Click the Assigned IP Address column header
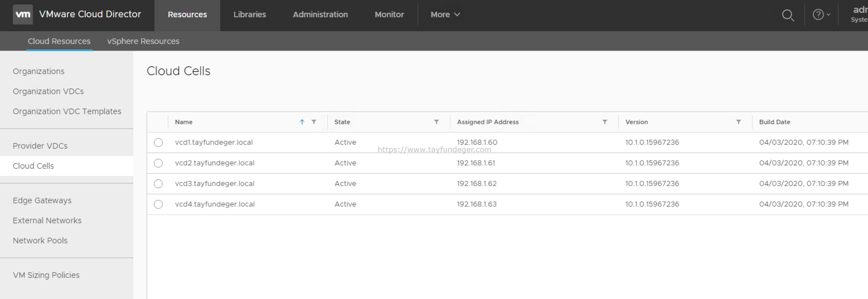 [x=488, y=122]
